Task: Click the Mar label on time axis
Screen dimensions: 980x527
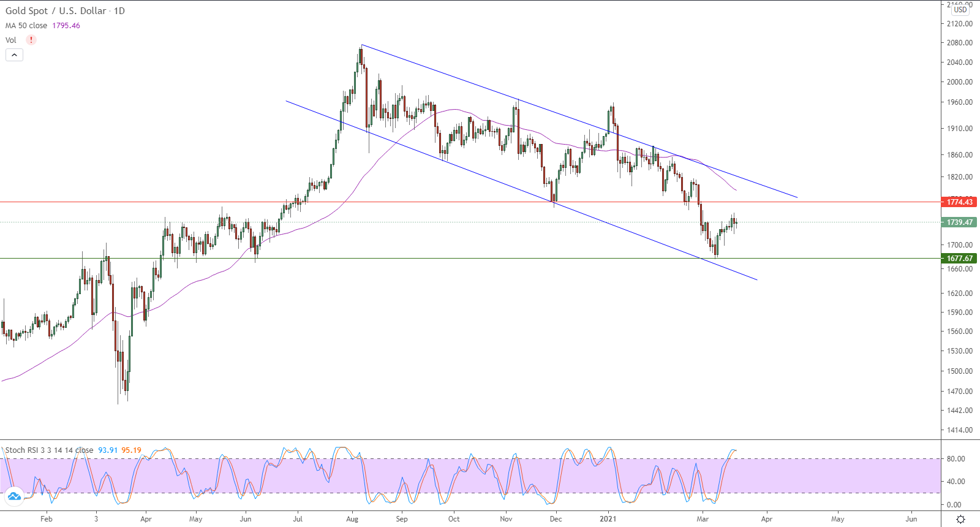Action: [x=703, y=519]
